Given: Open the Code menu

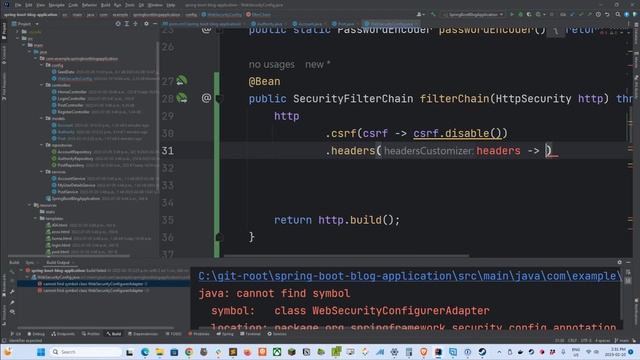Looking at the screenshot, I should pos(73,5).
